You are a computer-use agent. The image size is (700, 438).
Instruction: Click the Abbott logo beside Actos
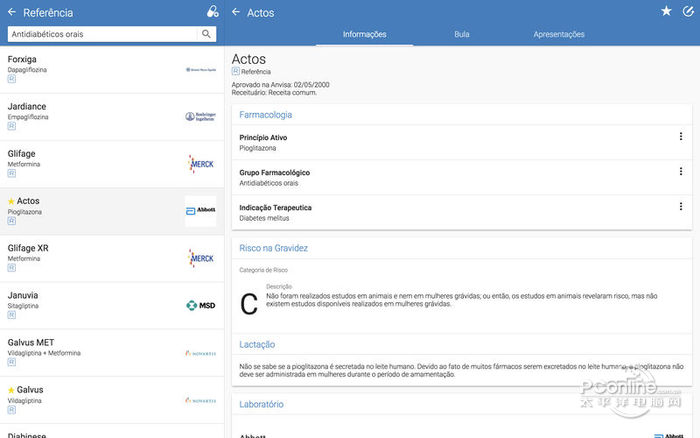[x=200, y=211]
